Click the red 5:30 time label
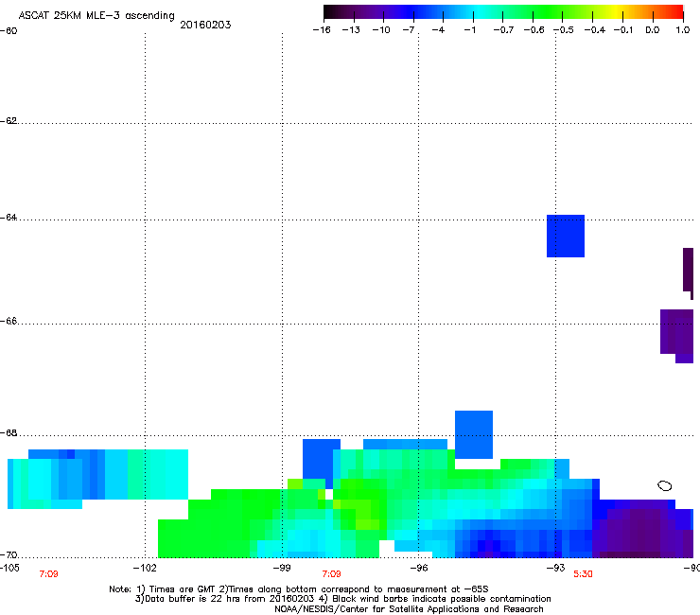 click(x=583, y=574)
